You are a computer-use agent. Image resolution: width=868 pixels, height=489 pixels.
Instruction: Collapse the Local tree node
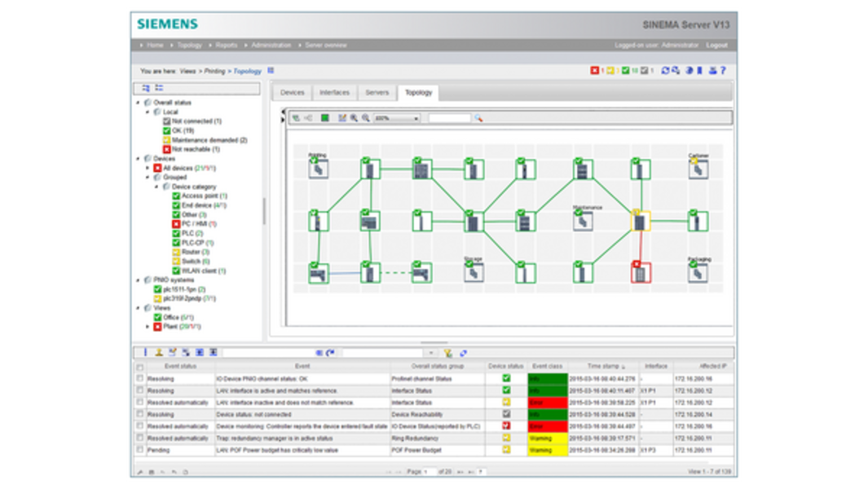point(148,112)
